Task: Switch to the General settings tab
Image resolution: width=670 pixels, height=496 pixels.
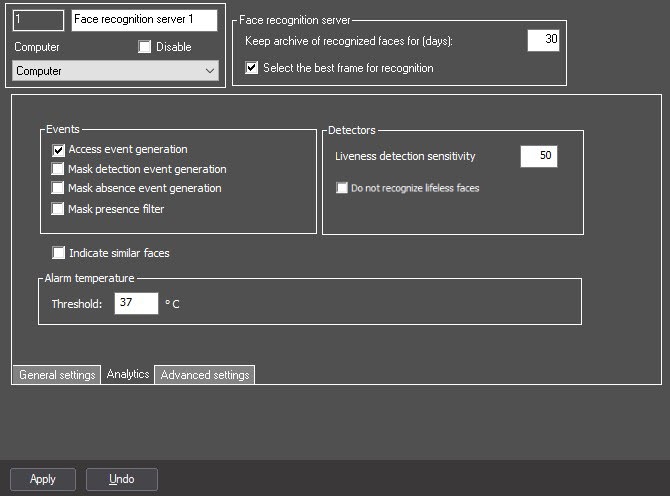Action: [57, 375]
